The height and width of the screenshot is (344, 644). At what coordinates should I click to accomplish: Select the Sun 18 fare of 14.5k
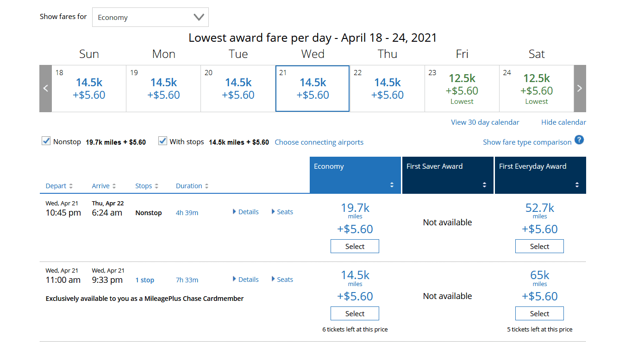coord(89,89)
